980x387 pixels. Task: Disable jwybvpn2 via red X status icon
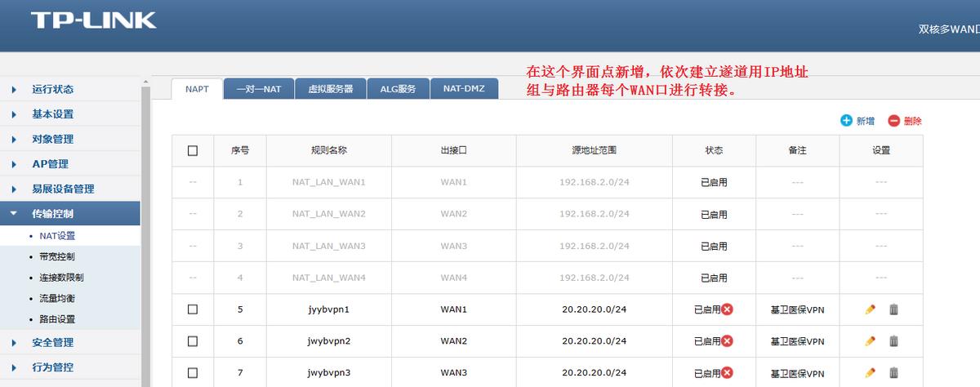(x=727, y=340)
